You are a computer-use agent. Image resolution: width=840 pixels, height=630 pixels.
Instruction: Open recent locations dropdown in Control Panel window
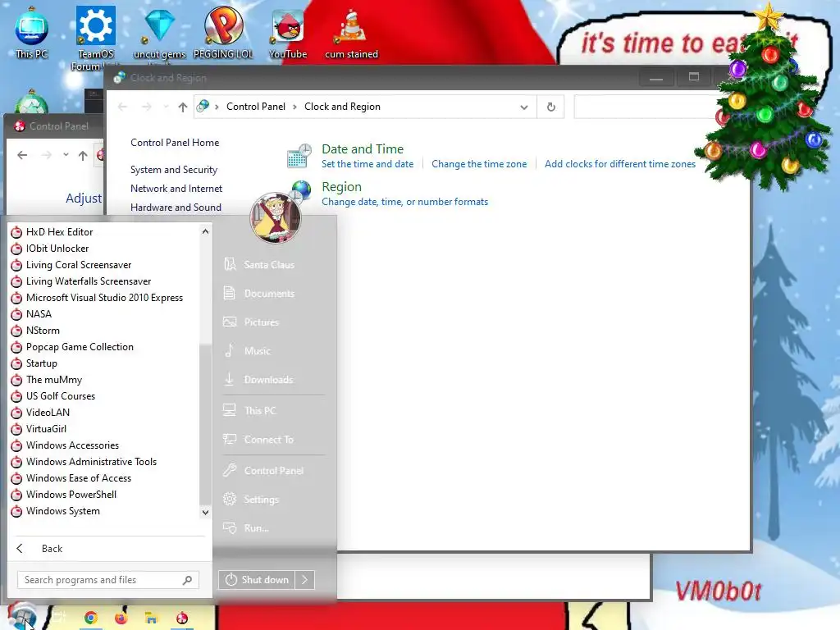66,155
